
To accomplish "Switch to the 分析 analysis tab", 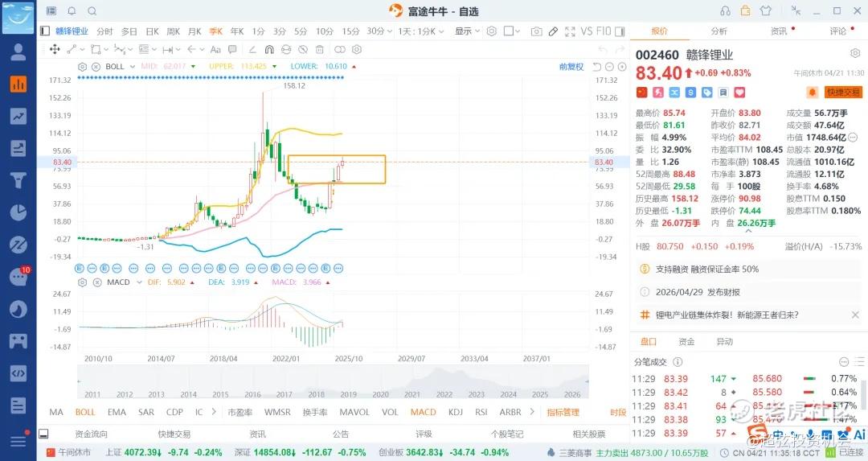I will [719, 31].
